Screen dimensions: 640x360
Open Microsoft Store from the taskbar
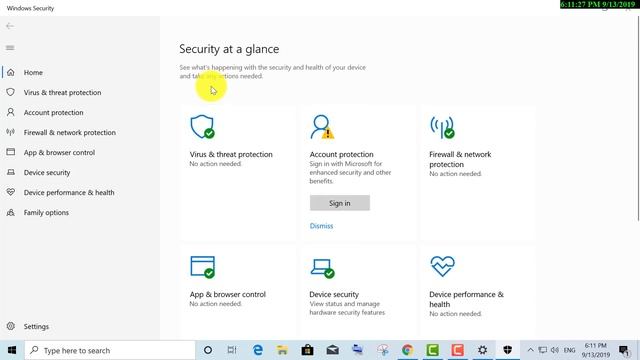click(307, 350)
